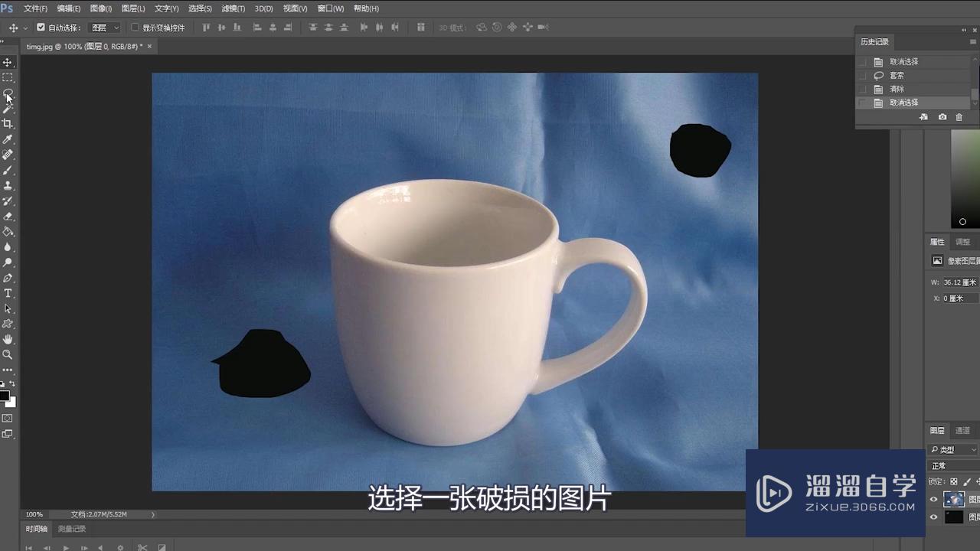The image size is (980, 551).
Task: Open the 选择(S) menu
Action: coord(200,8)
